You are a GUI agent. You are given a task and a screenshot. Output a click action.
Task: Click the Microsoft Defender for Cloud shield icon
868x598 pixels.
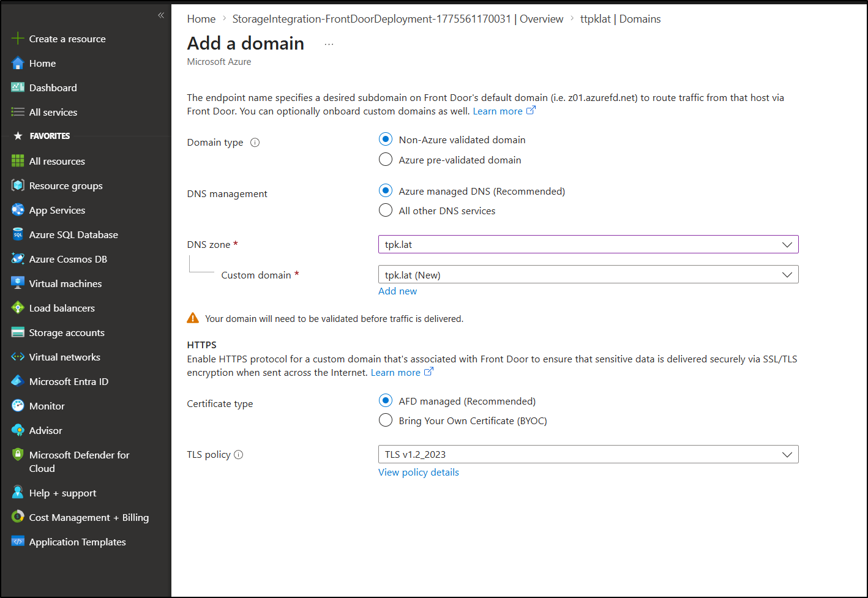click(18, 455)
